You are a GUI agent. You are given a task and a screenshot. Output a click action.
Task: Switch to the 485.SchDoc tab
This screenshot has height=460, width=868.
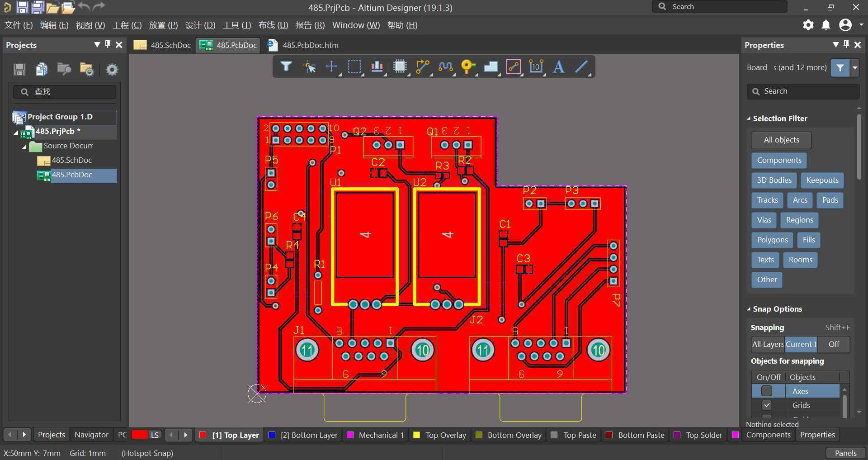(163, 45)
